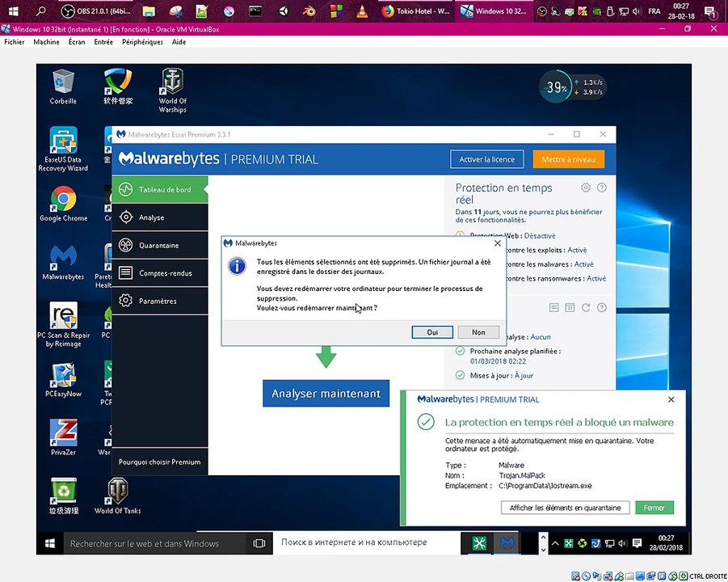Show hidden tray icons chevron in guest

tap(555, 543)
